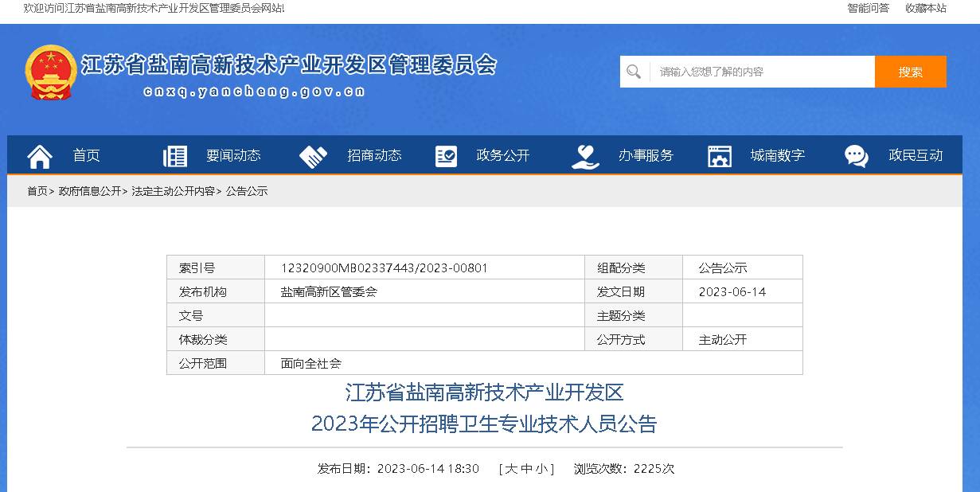Click the handshake icon beside 招商动态
This screenshot has height=492, width=980.
point(313,156)
